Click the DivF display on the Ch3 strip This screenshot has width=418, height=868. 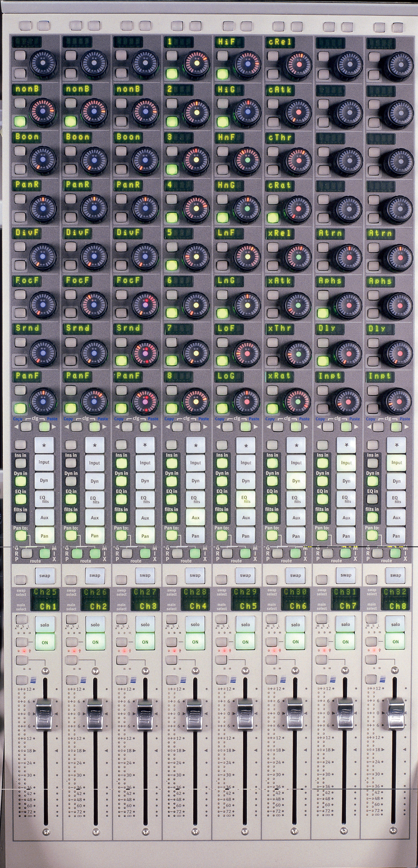click(129, 233)
